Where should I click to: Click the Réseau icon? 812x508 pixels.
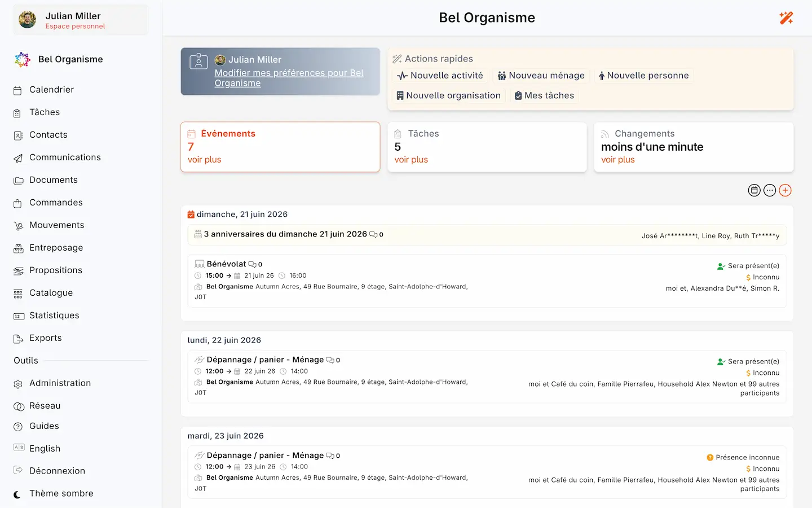pyautogui.click(x=19, y=406)
